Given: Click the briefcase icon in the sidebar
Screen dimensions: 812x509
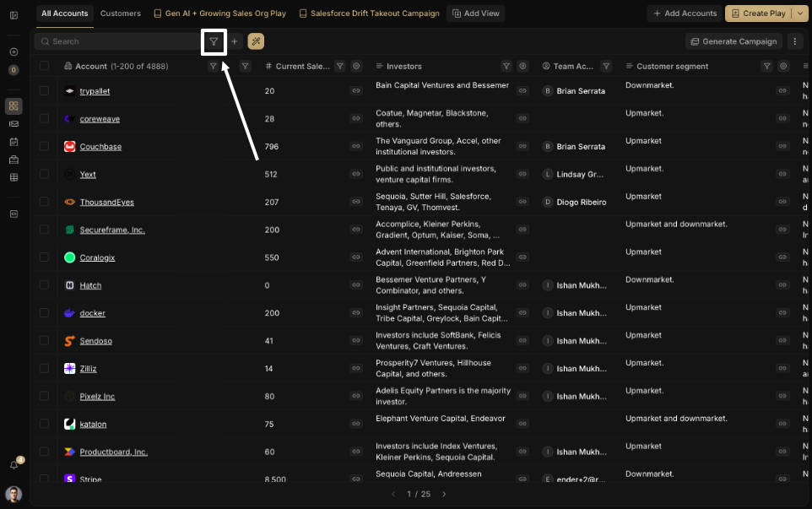Looking at the screenshot, I should pyautogui.click(x=14, y=160).
